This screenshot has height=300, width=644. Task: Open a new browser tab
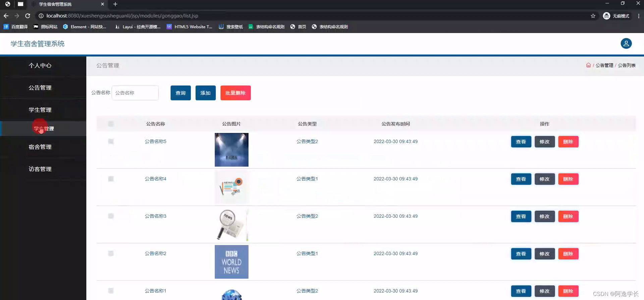coord(115,4)
